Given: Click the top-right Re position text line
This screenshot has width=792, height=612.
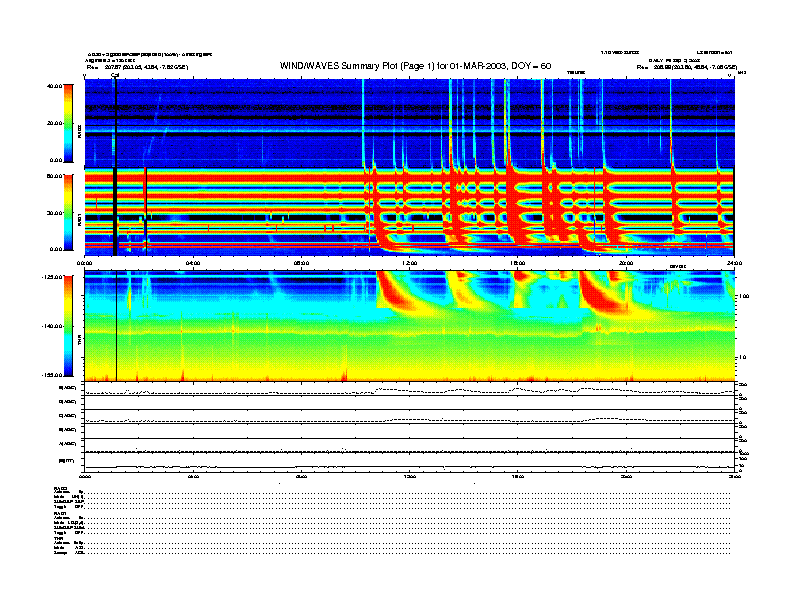Looking at the screenshot, I should [686, 67].
